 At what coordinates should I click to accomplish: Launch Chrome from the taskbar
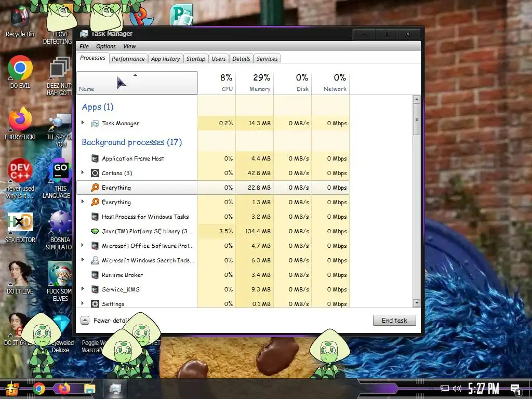click(38, 389)
